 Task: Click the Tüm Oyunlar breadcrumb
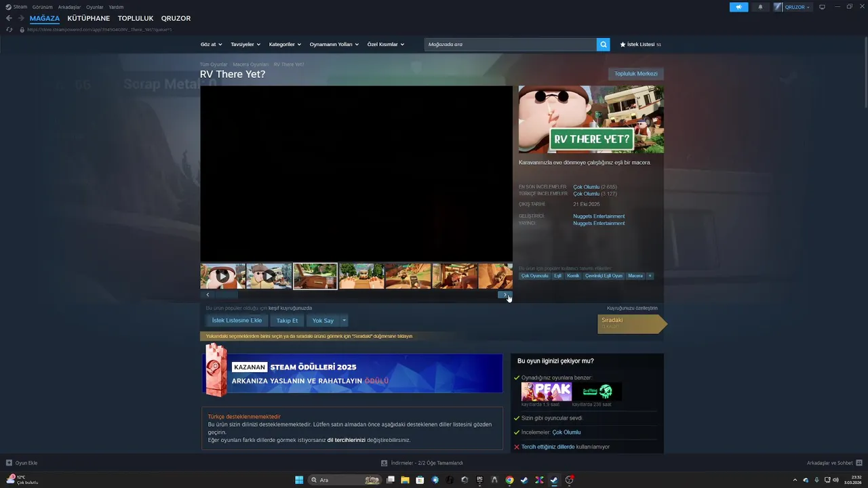coord(214,64)
